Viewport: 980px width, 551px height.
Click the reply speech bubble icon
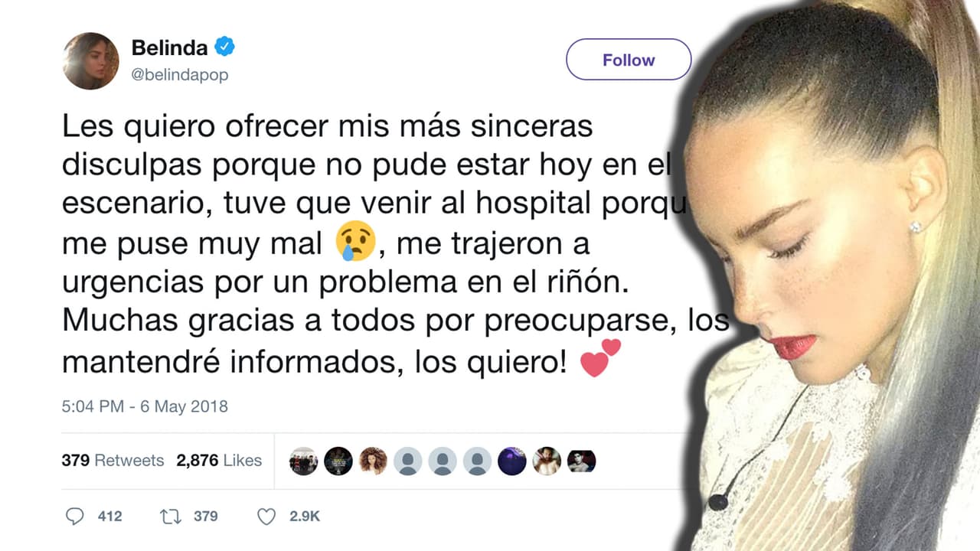74,517
